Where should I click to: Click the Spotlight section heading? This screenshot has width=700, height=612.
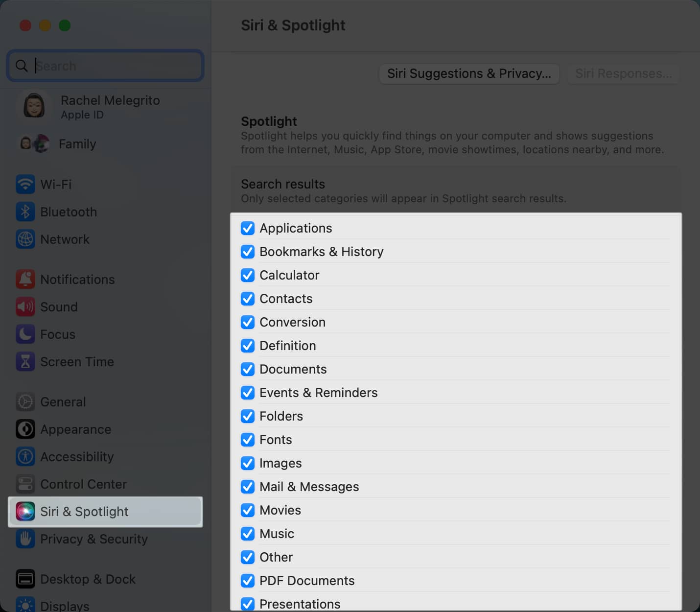click(269, 121)
